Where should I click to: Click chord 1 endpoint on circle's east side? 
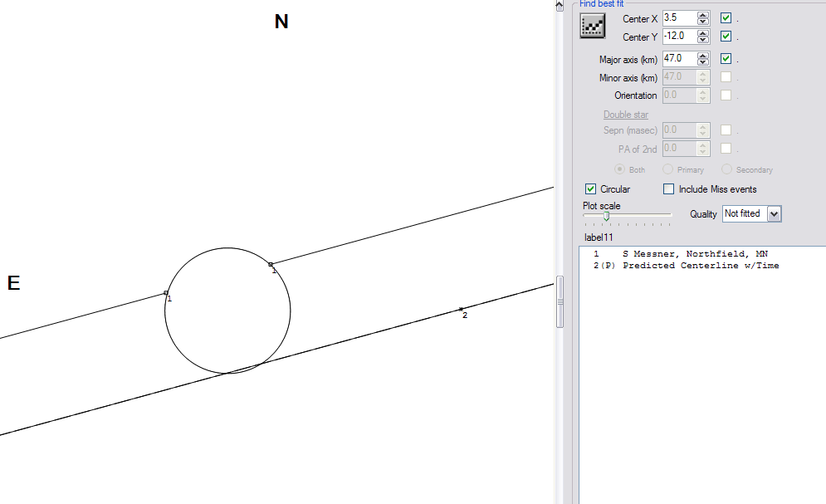click(166, 293)
